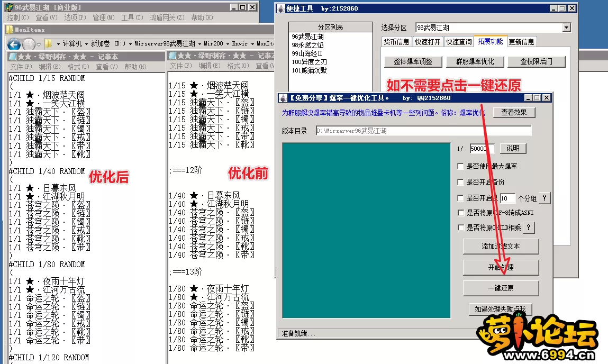Viewport: 608px width, 364px height.
Task: Click line ;===12阶 in right Notepad
Action: pos(186,170)
